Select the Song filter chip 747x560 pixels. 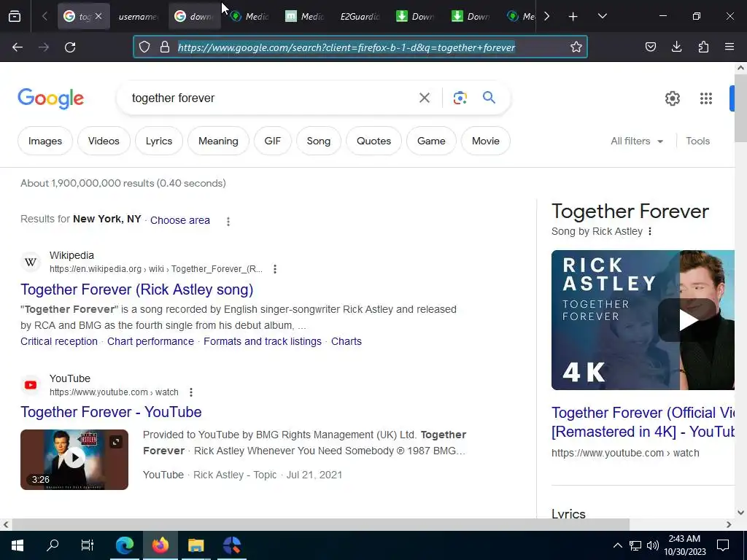tap(319, 141)
